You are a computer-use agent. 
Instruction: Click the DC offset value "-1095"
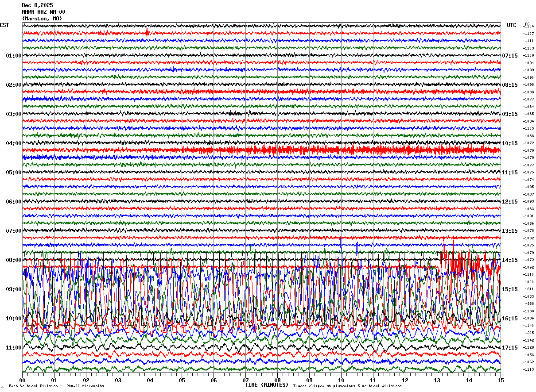pos(528,187)
